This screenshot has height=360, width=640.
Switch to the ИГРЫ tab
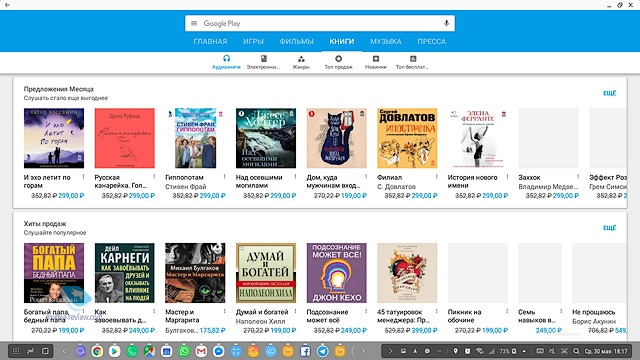(253, 41)
